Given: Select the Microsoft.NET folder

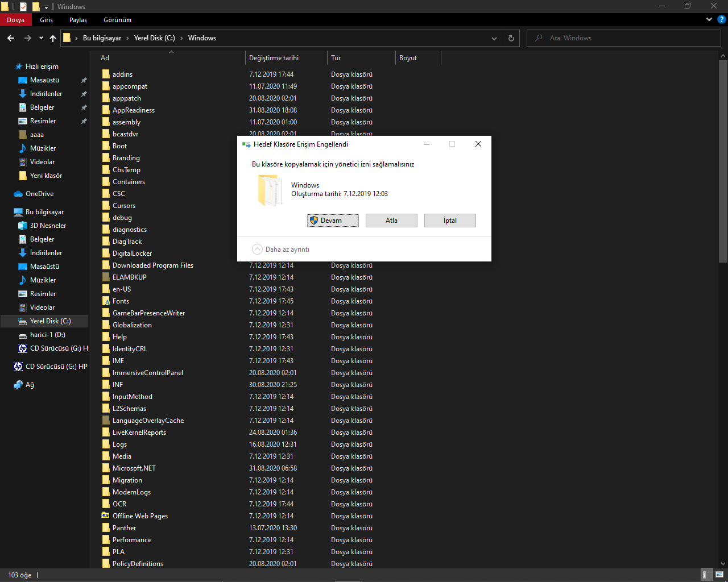Looking at the screenshot, I should click(134, 468).
